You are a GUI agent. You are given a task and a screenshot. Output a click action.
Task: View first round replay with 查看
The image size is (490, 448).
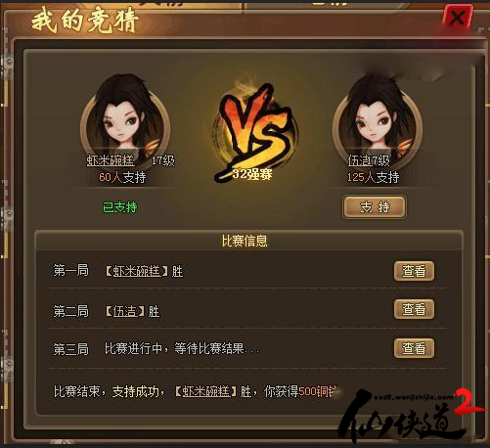414,271
